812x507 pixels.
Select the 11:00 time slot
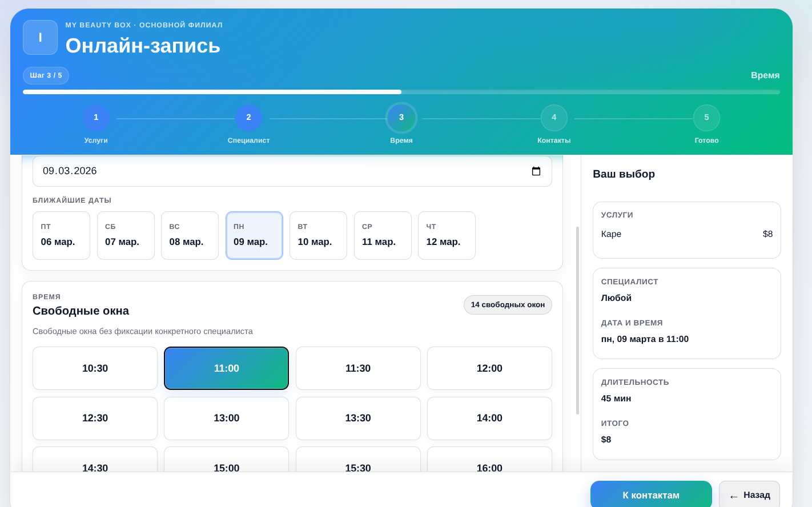click(x=226, y=368)
